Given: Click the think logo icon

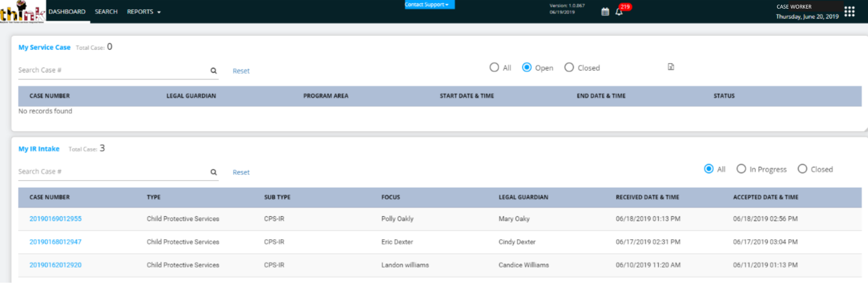Looking at the screenshot, I should (22, 12).
